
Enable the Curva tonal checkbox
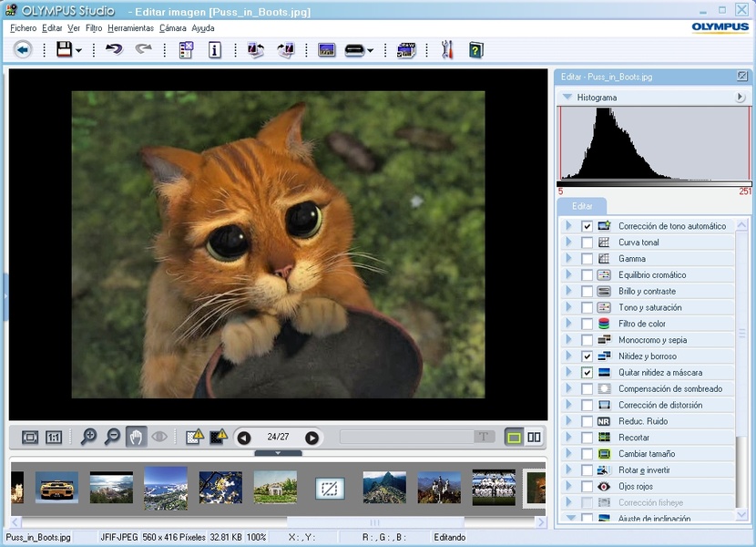point(587,243)
